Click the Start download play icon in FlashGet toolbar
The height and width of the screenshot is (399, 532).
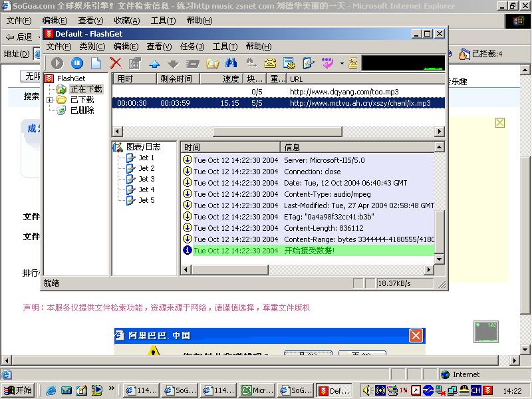pos(57,63)
